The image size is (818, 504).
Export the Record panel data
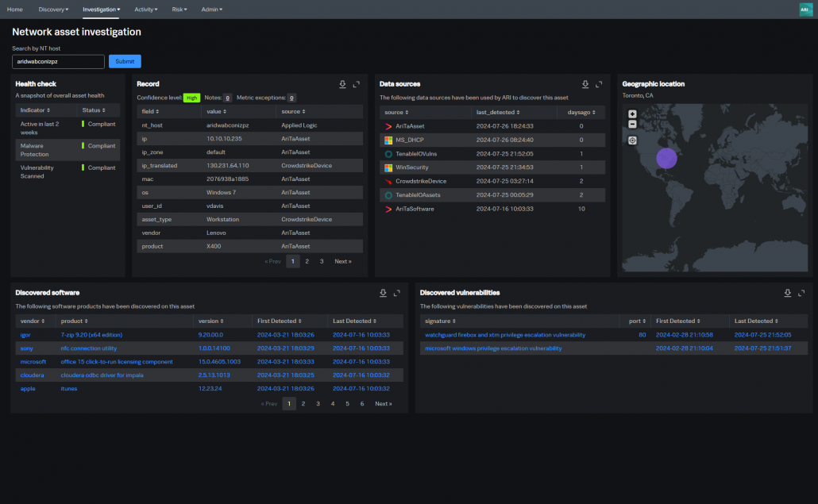click(342, 84)
